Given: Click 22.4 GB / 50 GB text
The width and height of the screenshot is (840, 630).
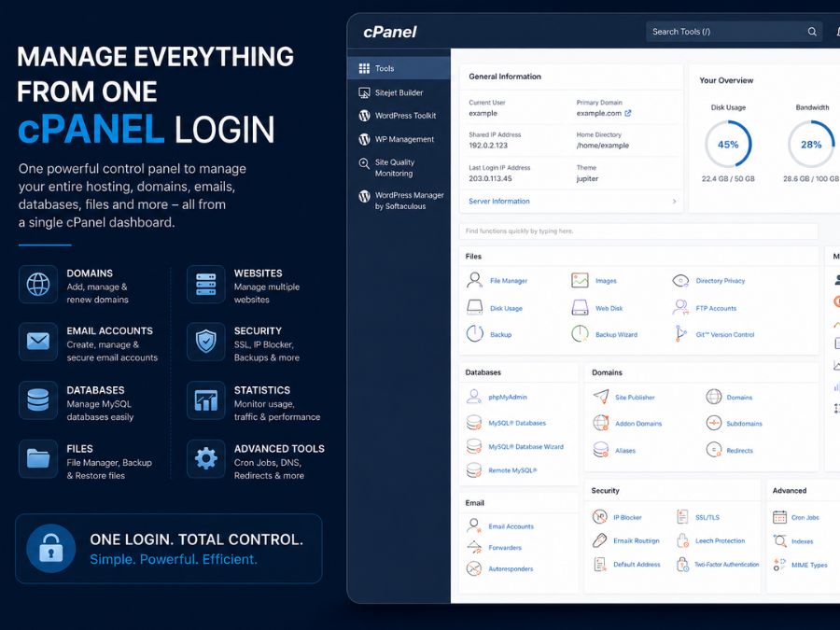Looking at the screenshot, I should click(728, 178).
